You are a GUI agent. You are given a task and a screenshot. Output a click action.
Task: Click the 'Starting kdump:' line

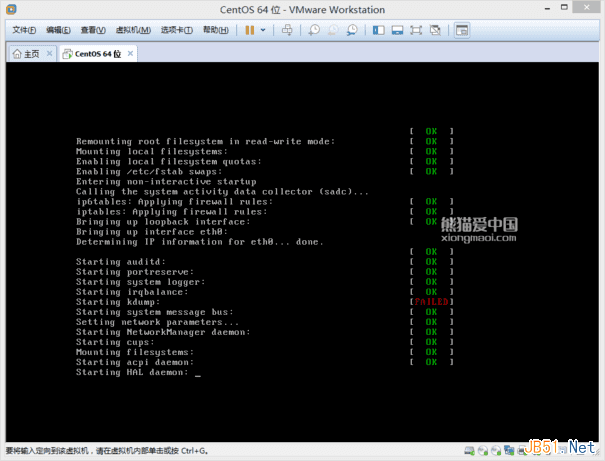[x=118, y=302]
